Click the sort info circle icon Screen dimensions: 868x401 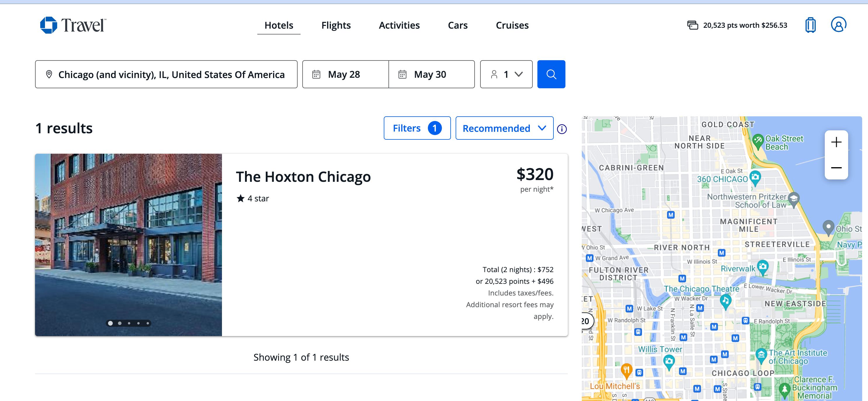[561, 129]
